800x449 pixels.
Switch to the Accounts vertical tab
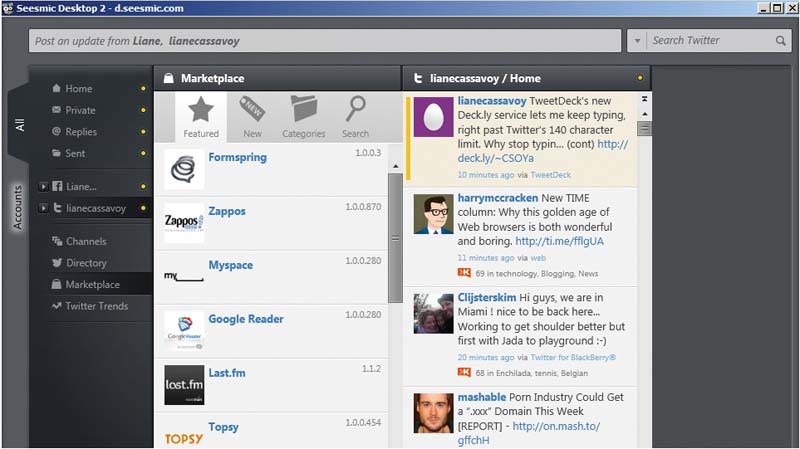click(17, 206)
